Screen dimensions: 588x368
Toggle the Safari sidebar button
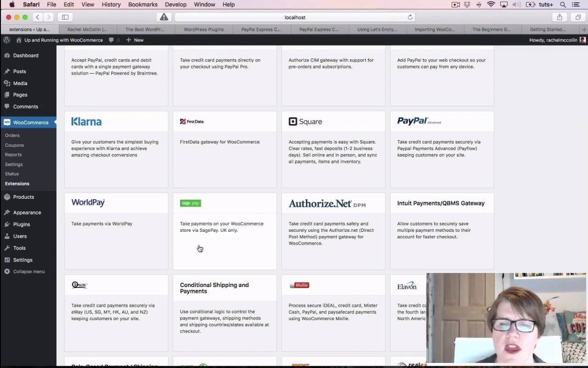pos(65,17)
